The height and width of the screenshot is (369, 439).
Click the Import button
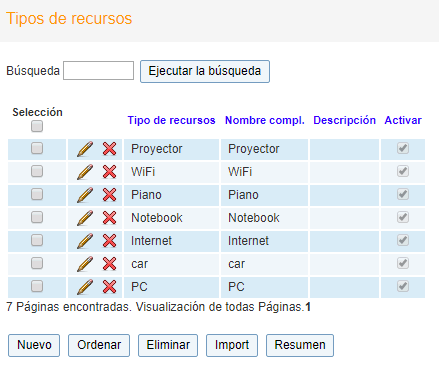(232, 345)
